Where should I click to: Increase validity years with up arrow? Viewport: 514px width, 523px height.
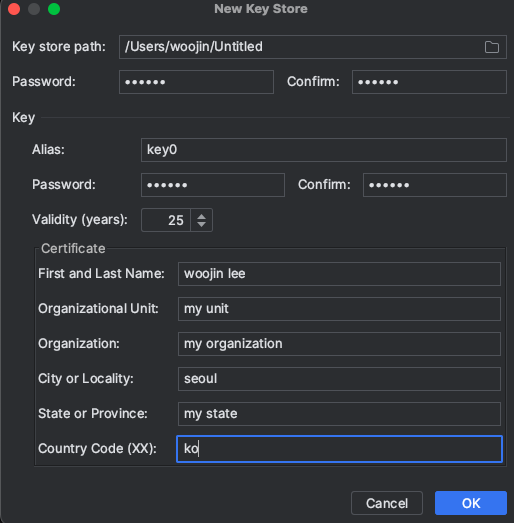click(201, 216)
